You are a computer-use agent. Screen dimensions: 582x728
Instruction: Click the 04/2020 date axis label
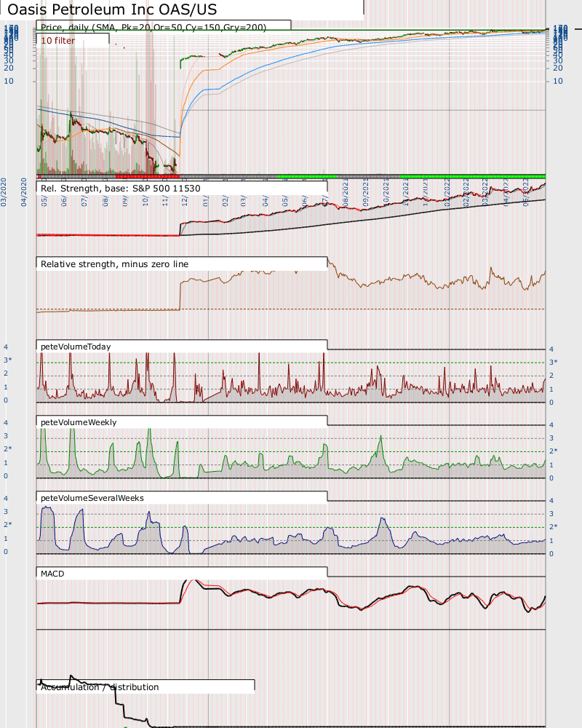pos(24,192)
